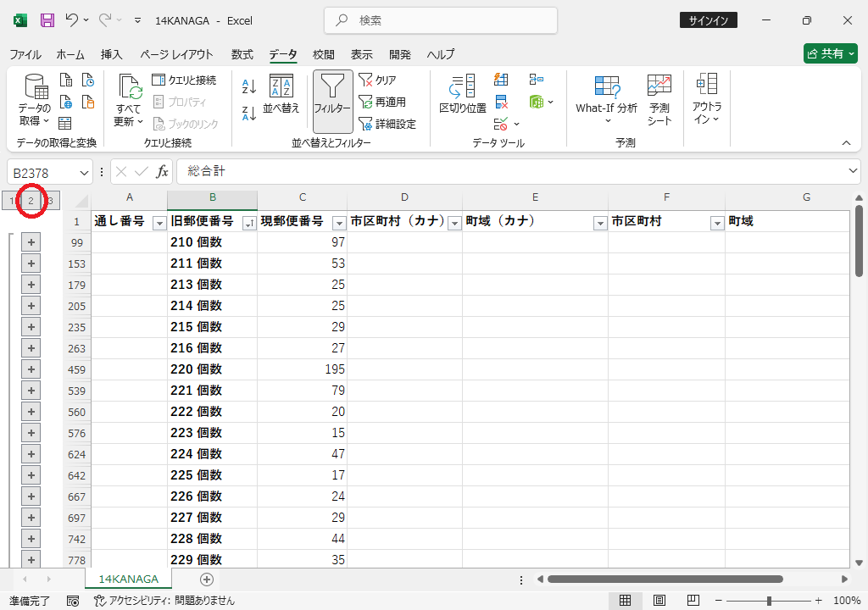
Task: Show outline level 3
Action: point(50,201)
